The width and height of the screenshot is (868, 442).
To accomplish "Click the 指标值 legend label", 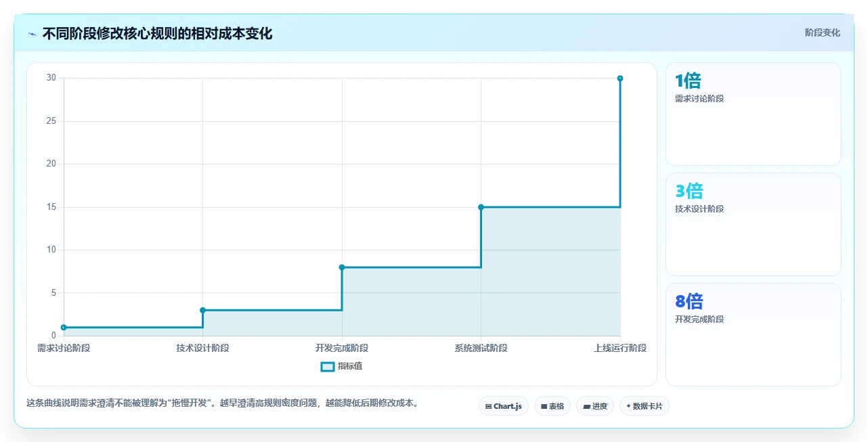I will [x=350, y=366].
